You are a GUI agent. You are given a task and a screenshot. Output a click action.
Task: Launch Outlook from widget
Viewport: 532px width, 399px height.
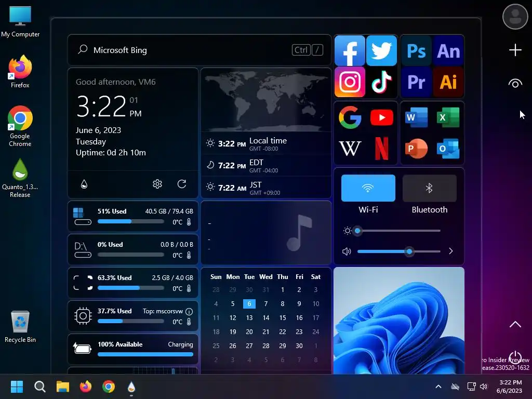click(448, 148)
